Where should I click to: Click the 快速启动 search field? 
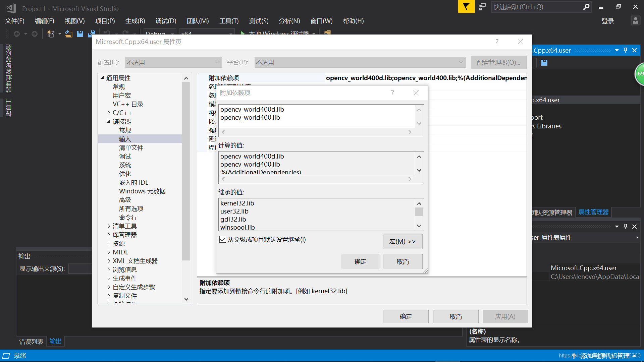point(537,7)
